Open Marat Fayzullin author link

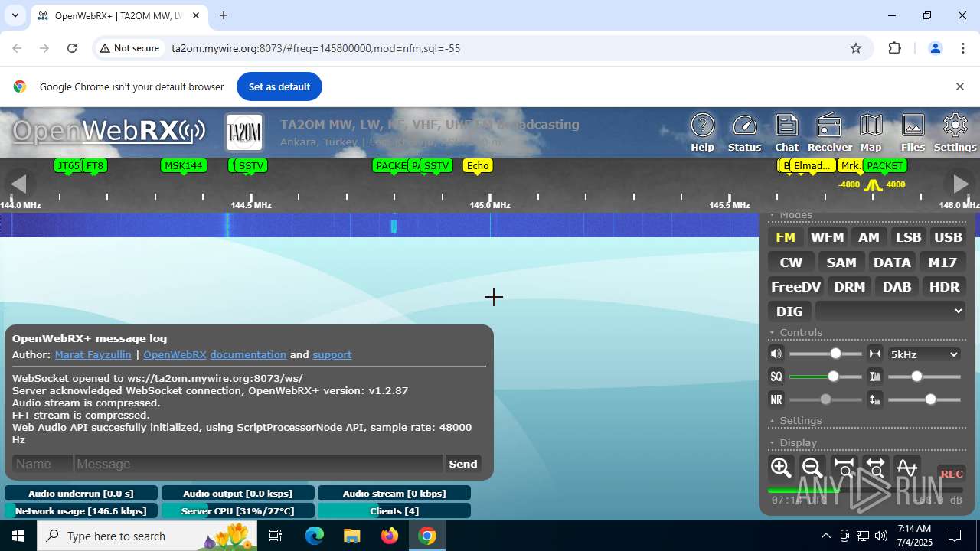[93, 355]
